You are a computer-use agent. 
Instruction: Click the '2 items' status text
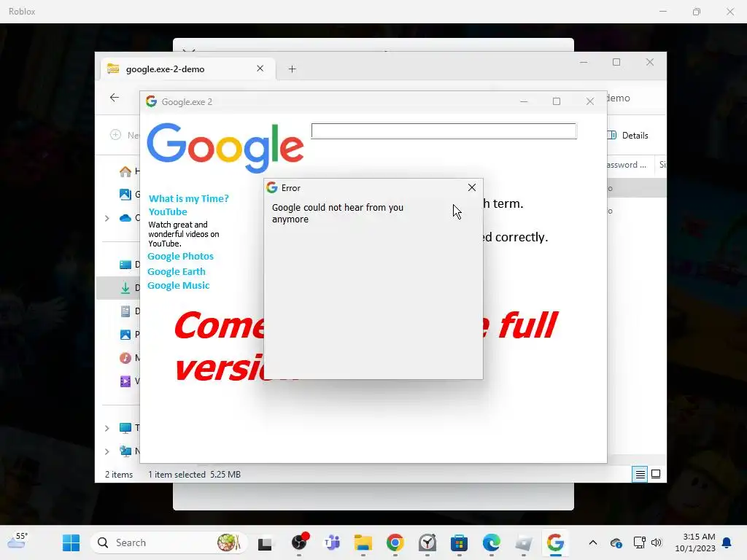(x=119, y=475)
